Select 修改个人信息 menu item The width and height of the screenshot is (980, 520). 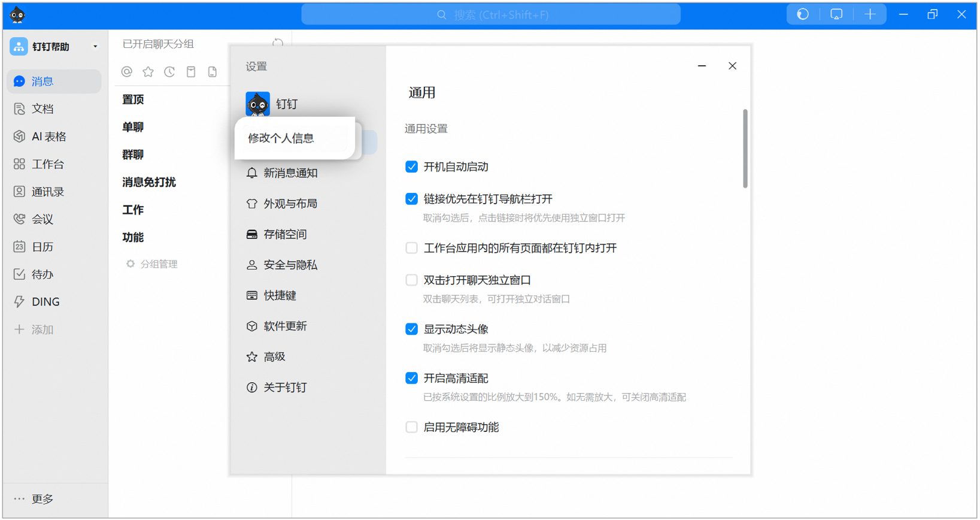[x=281, y=138]
